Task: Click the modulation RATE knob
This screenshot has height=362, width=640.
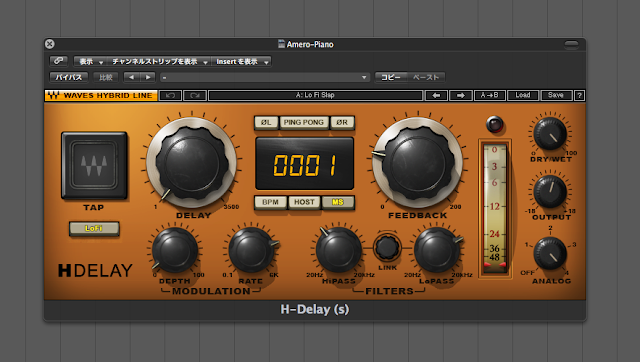Action: point(251,250)
